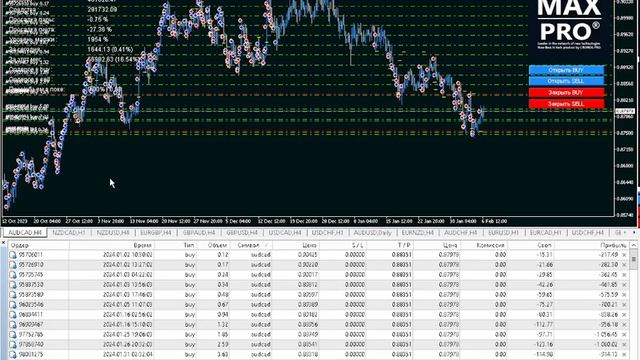Close the 0.12 lot order with its x
The height and width of the screenshot is (360, 640).
pos(624,255)
